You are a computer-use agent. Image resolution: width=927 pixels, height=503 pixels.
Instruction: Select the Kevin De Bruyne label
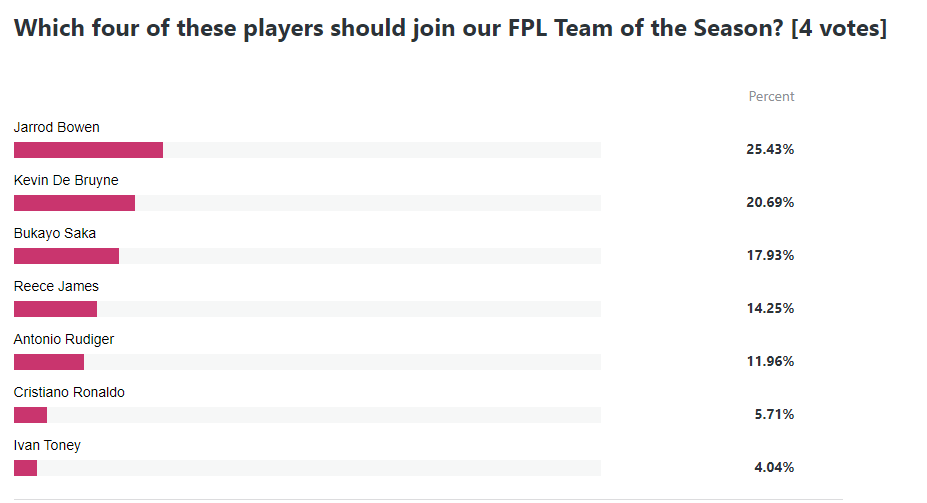click(x=66, y=180)
